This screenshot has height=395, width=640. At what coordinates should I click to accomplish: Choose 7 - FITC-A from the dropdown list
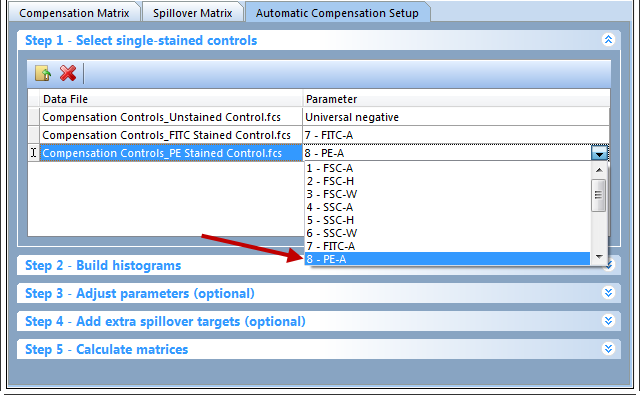(448, 246)
